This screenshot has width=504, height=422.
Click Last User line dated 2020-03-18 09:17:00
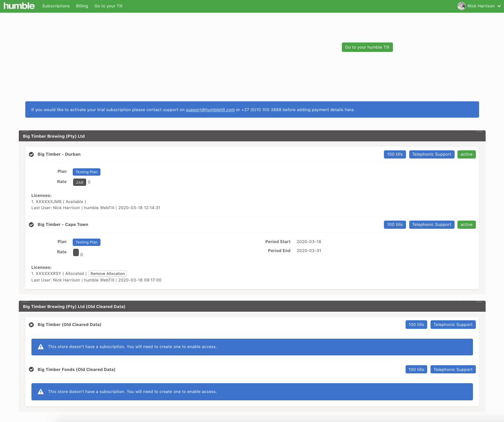[x=96, y=280]
